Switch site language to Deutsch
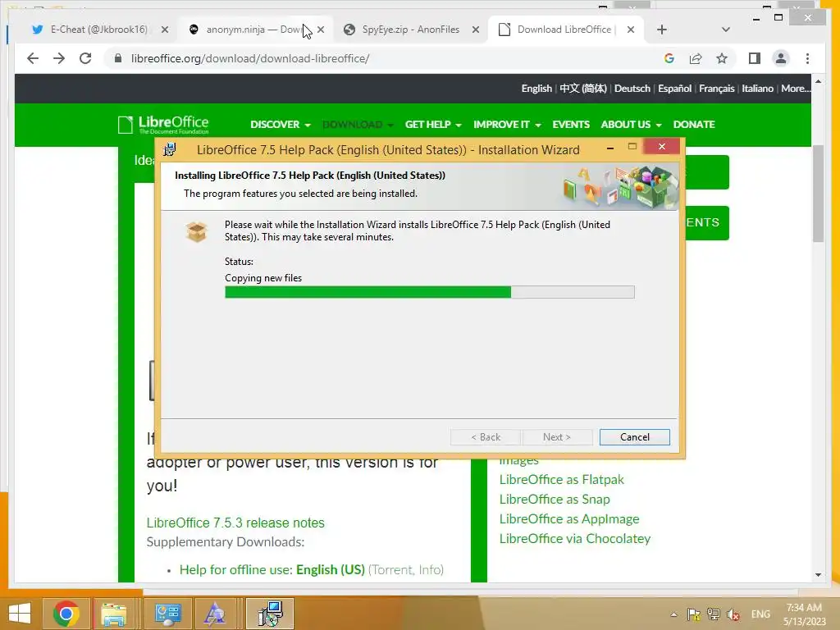Viewport: 840px width, 630px height. pyautogui.click(x=632, y=89)
